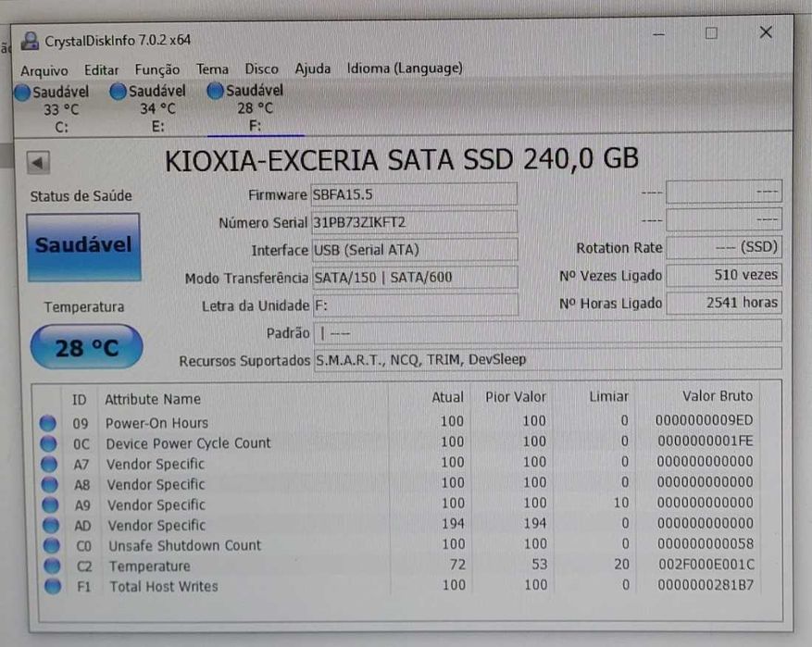Click status dot for attribute AD
812x647 pixels.
[51, 525]
